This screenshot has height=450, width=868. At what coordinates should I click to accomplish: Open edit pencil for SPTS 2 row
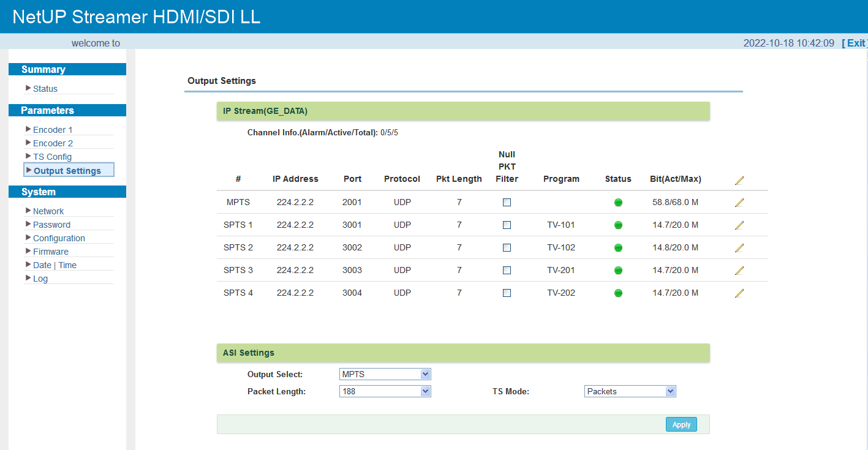click(x=739, y=248)
